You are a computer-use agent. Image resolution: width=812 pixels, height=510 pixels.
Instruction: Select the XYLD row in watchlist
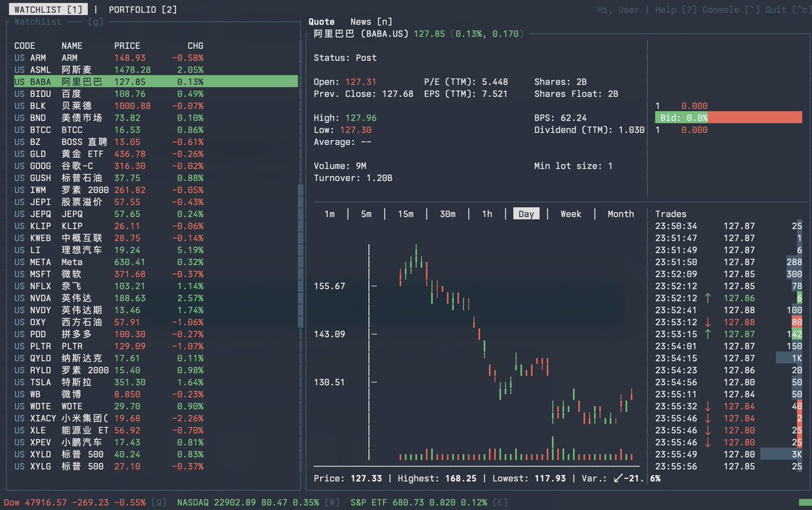(x=156, y=454)
